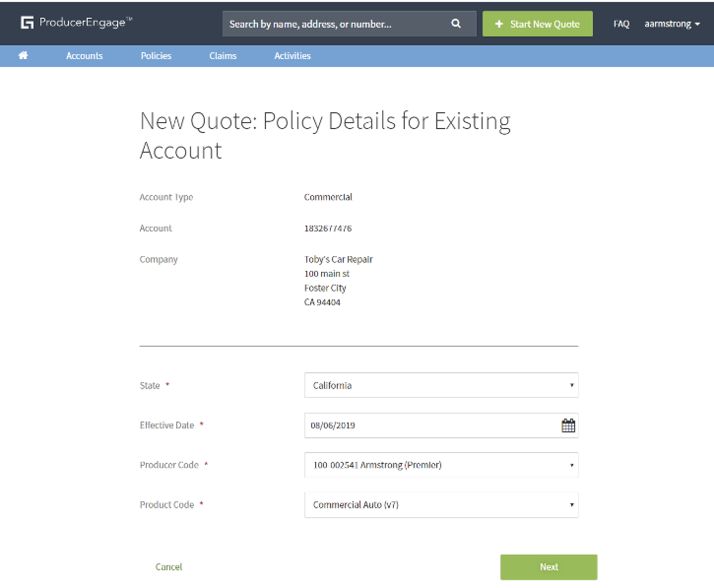
Task: Navigate to the Policies tab
Action: click(156, 56)
